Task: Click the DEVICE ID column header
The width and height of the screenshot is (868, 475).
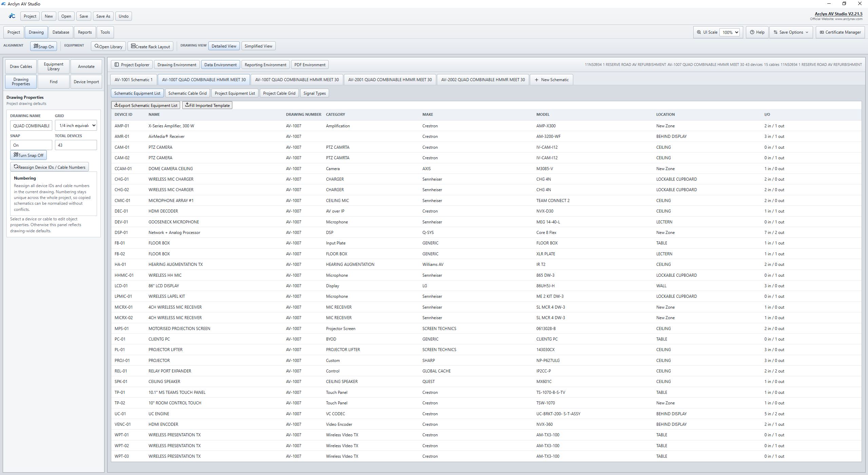Action: 123,114
